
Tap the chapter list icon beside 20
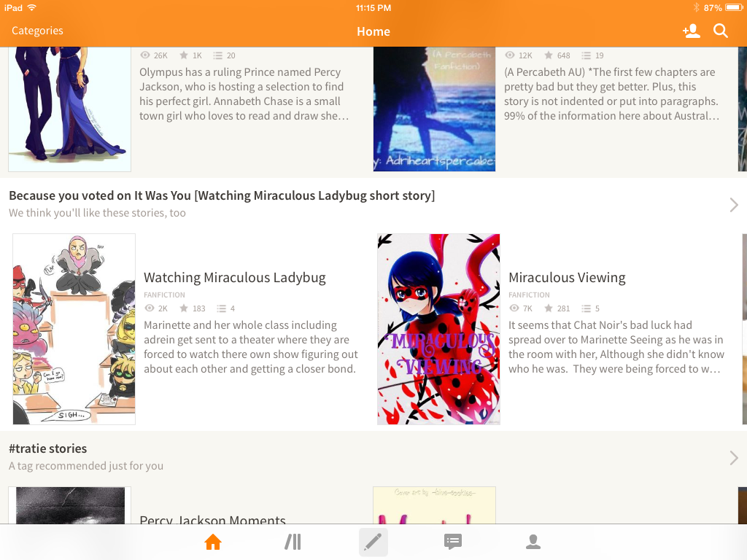point(217,55)
